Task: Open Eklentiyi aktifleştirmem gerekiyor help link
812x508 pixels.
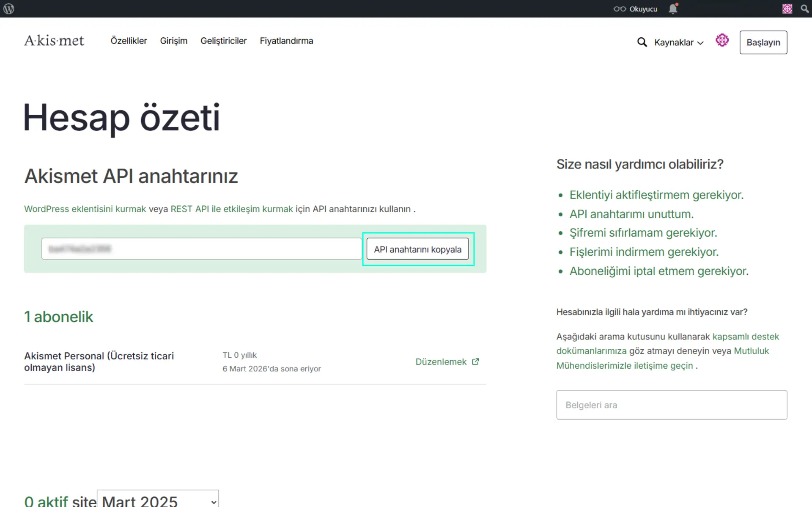Action: coord(656,195)
